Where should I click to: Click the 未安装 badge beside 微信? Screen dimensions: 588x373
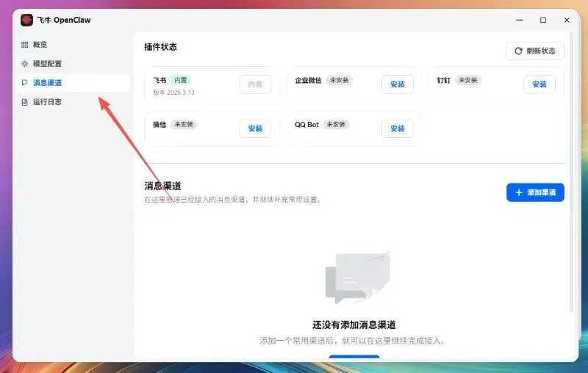[184, 124]
